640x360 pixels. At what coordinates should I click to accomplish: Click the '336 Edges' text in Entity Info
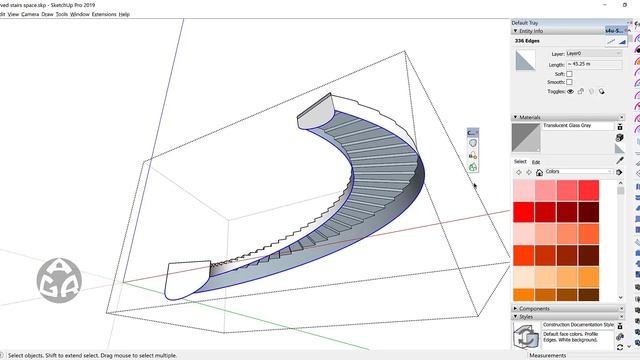click(x=527, y=41)
